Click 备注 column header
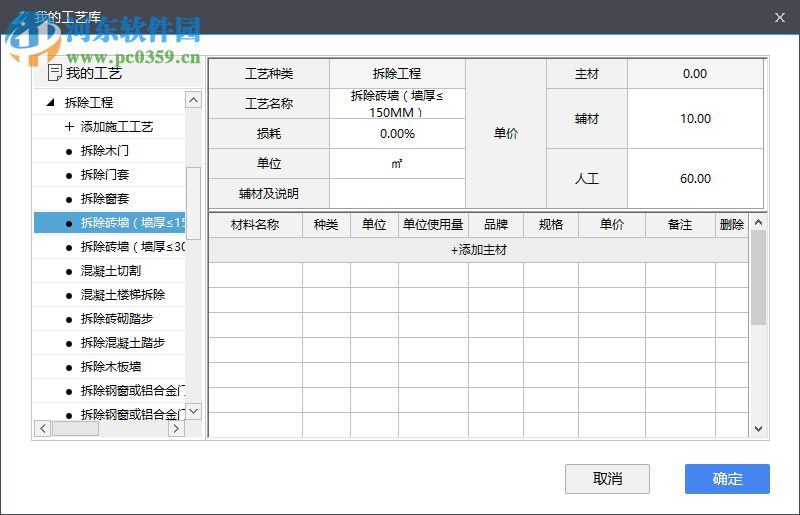 [680, 225]
